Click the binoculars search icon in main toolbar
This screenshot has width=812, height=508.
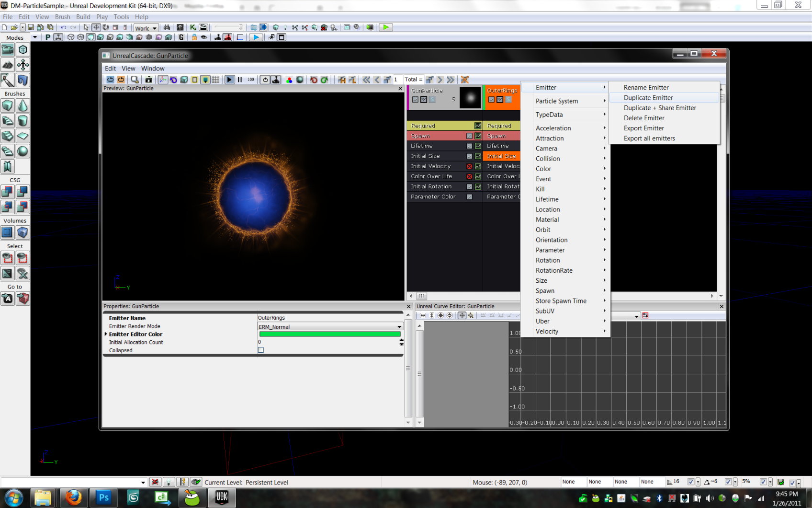pos(167,27)
